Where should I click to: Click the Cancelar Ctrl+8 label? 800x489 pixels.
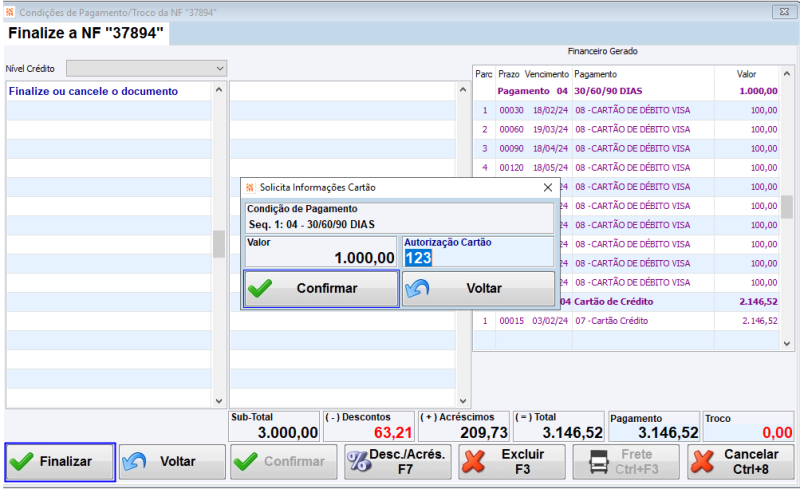[751, 461]
